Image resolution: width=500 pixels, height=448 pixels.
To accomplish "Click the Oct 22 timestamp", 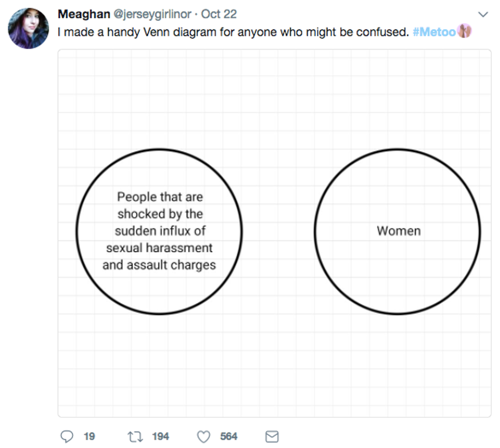I will (219, 14).
